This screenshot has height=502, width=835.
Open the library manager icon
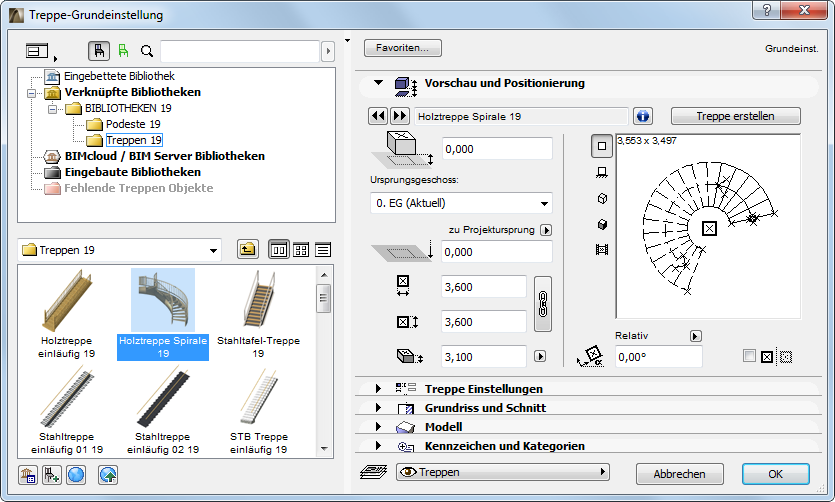tap(28, 475)
